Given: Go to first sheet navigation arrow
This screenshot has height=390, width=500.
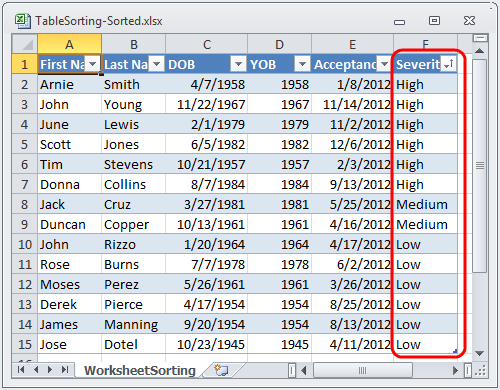Looking at the screenshot, I should click(x=21, y=370).
